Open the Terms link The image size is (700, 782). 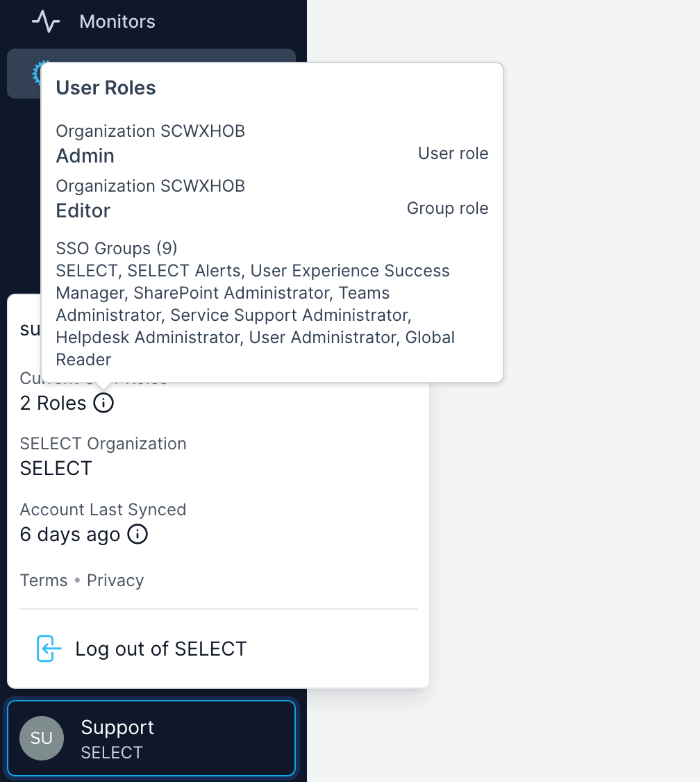pos(43,581)
